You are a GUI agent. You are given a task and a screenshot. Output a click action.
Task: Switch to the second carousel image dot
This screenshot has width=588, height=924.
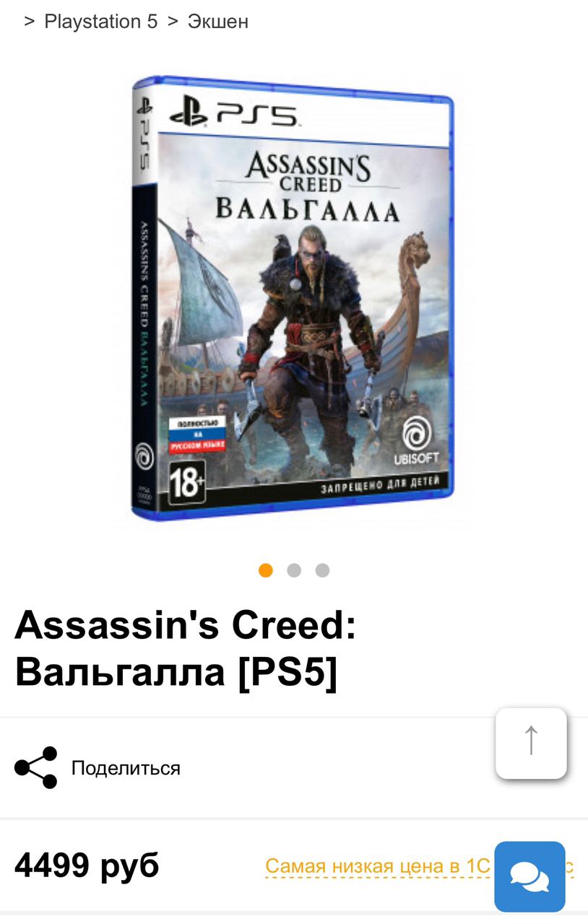pos(294,570)
